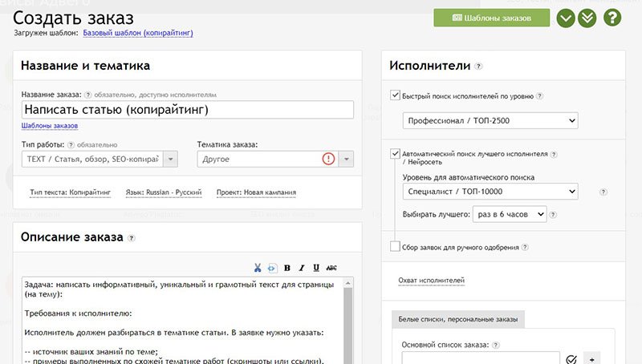This screenshot has height=364, width=642.
Task: Show help for Выбирать лучшего interval
Action: (x=553, y=215)
